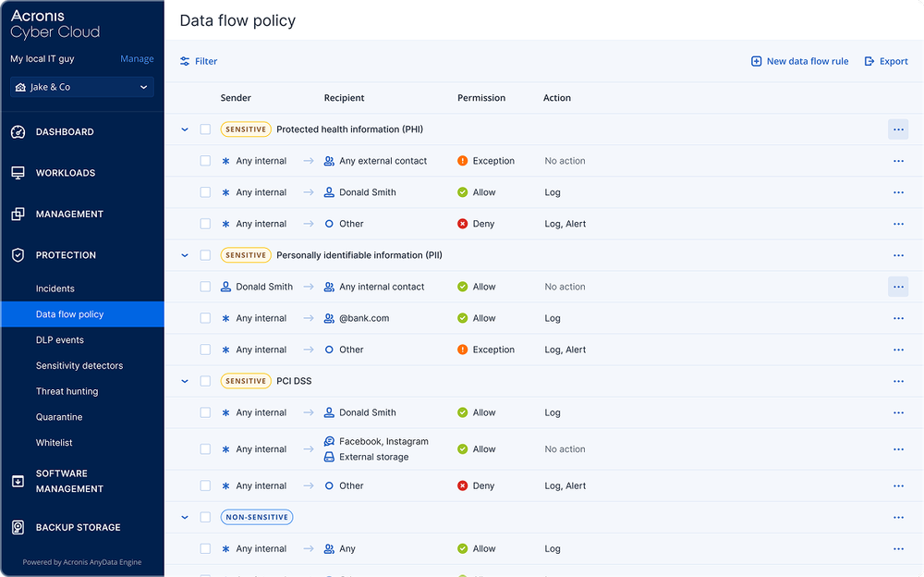The image size is (924, 577).
Task: Click the Dashboard gauge icon in sidebar
Action: coord(18,132)
